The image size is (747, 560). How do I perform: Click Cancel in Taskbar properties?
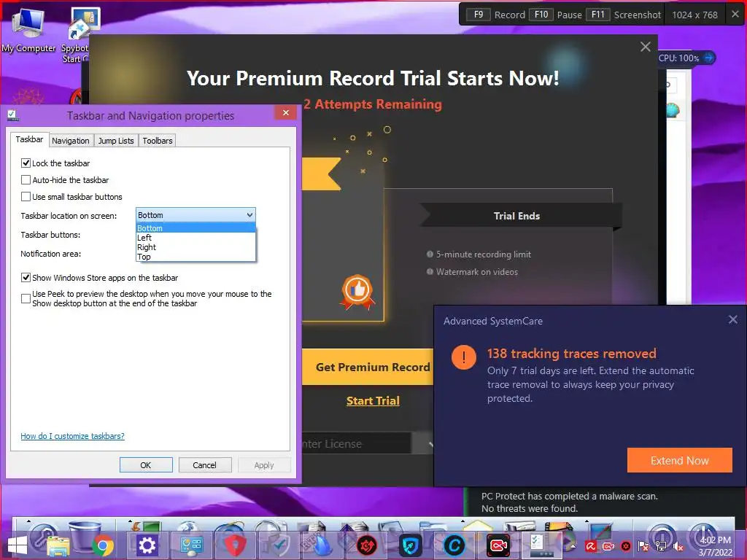pos(204,464)
